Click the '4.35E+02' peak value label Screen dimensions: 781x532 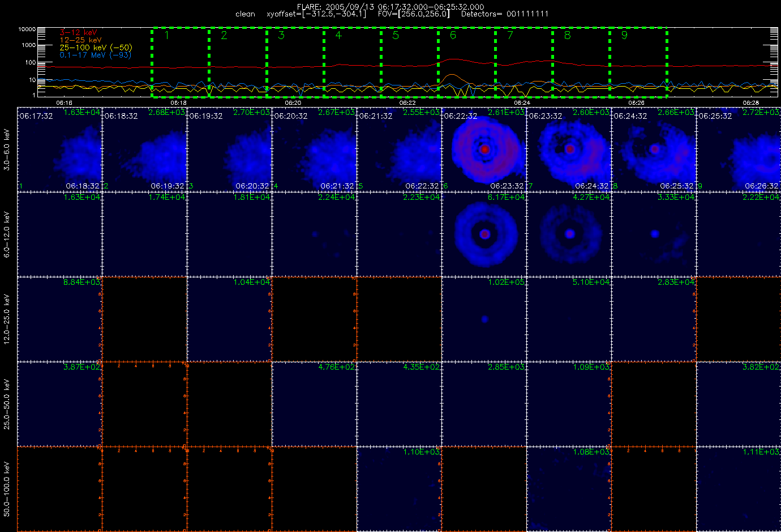[421, 367]
